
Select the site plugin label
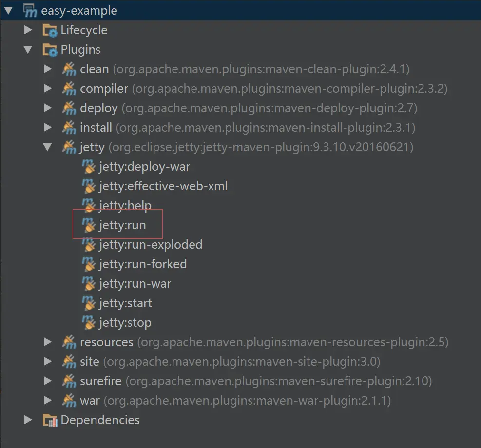coord(90,362)
